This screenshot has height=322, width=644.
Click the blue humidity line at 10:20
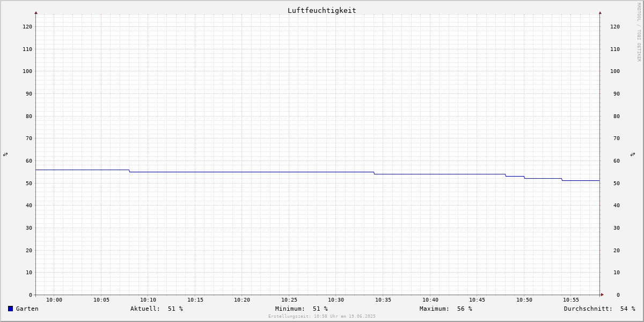pos(242,172)
